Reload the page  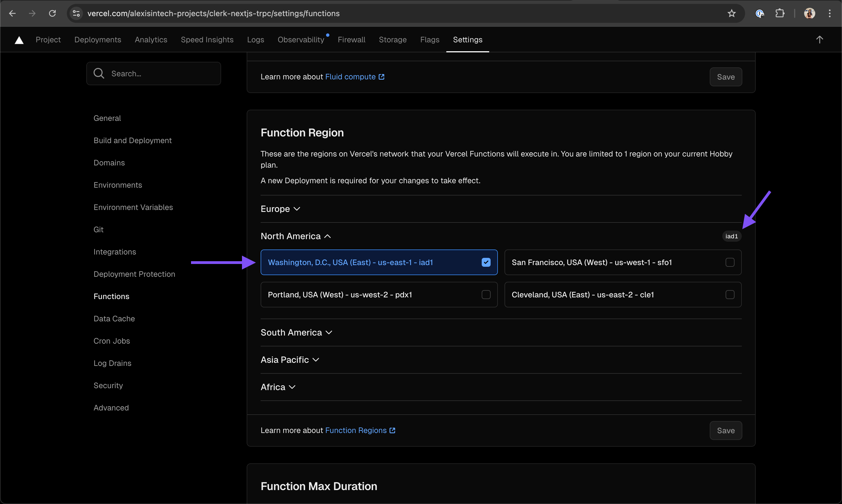pos(52,13)
